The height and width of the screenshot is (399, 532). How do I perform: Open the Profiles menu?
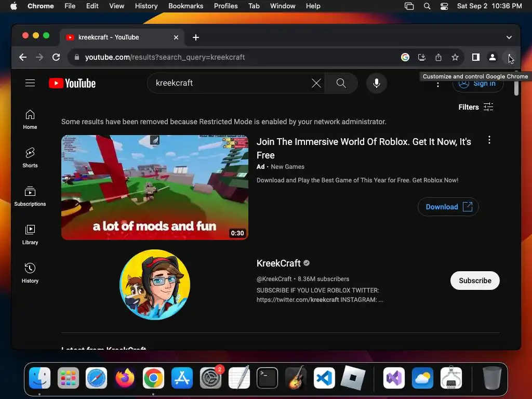point(225,6)
